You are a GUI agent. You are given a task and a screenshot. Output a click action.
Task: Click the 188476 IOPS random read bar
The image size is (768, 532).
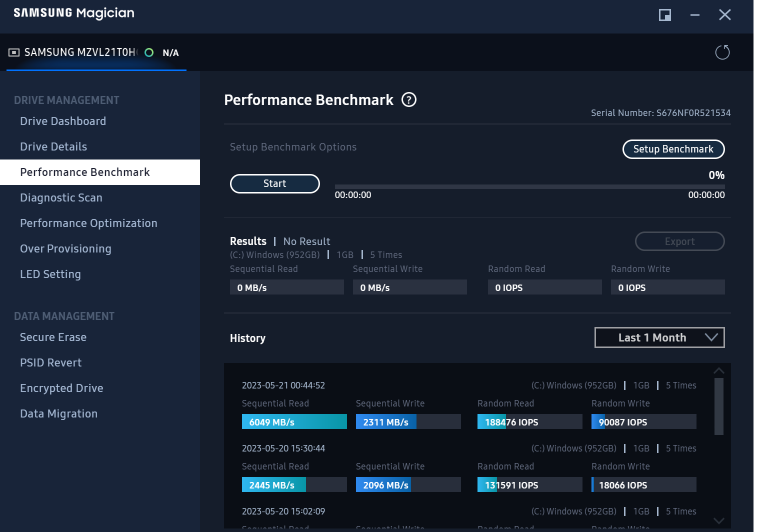[x=530, y=421]
